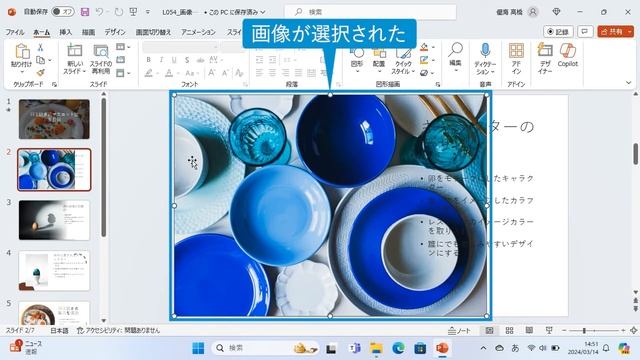640x360 pixels.
Task: Switch to the 挿入 ribbon tab
Action: [65, 32]
